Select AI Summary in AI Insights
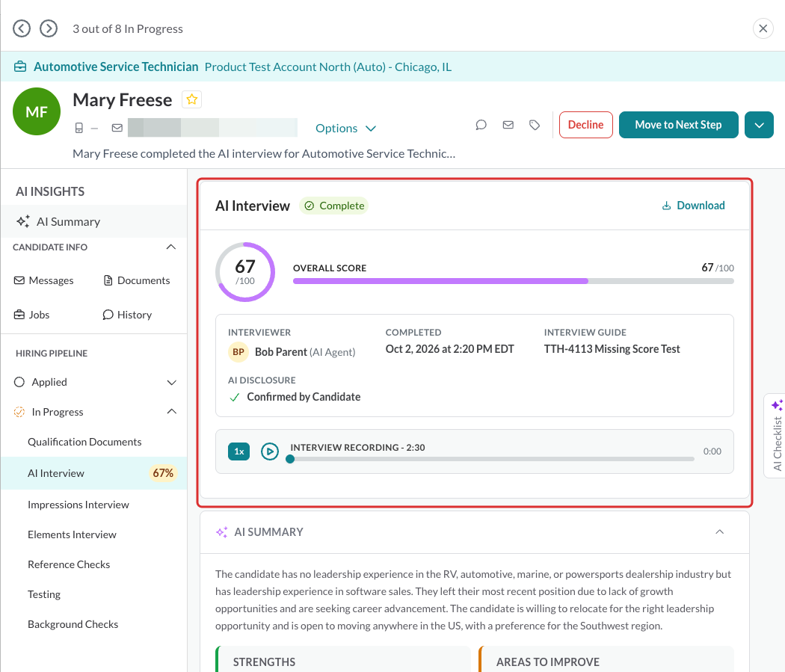The image size is (785, 672). pos(94,221)
